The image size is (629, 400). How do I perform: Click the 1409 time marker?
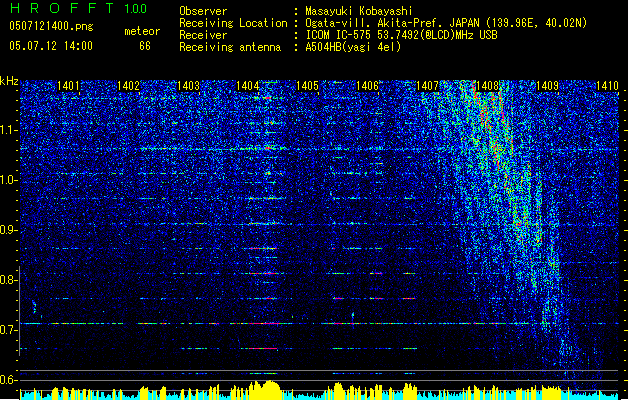click(547, 86)
